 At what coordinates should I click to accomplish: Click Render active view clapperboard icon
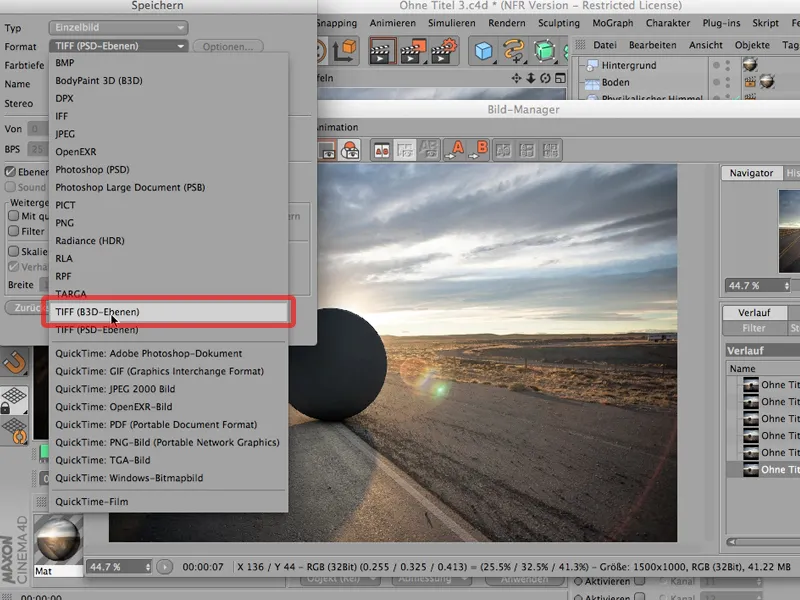(x=382, y=51)
